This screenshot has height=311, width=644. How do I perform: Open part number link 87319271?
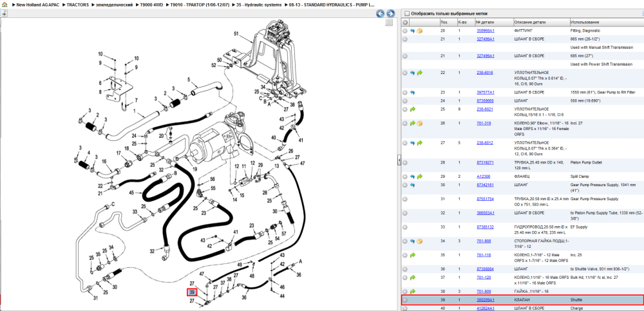tap(485, 163)
